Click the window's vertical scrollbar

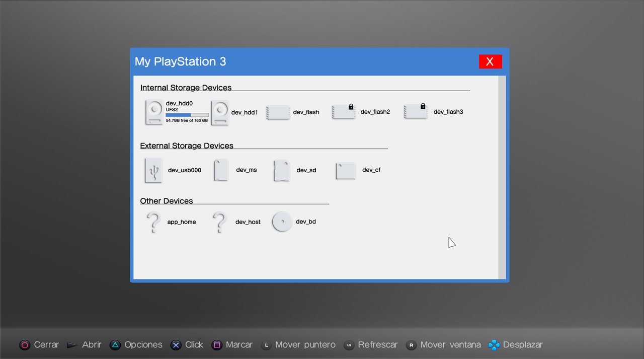502,177
